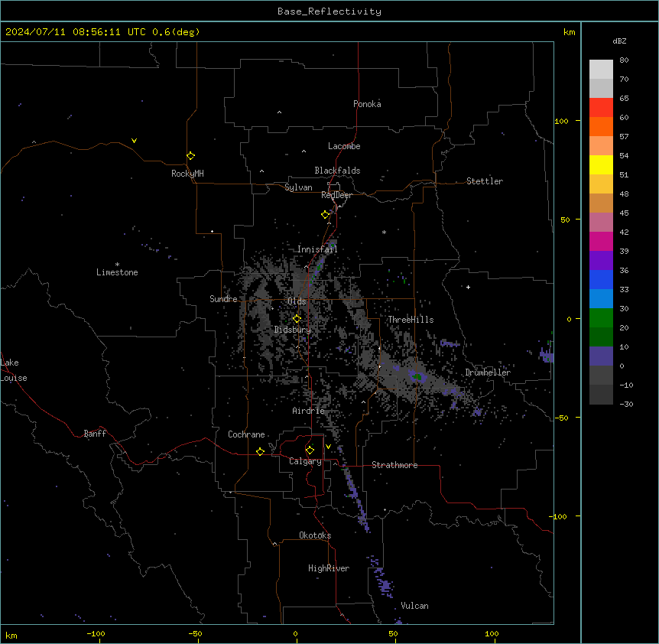Click the yellow 54 dBZ legend swatch
This screenshot has width=659, height=644.
601,164
